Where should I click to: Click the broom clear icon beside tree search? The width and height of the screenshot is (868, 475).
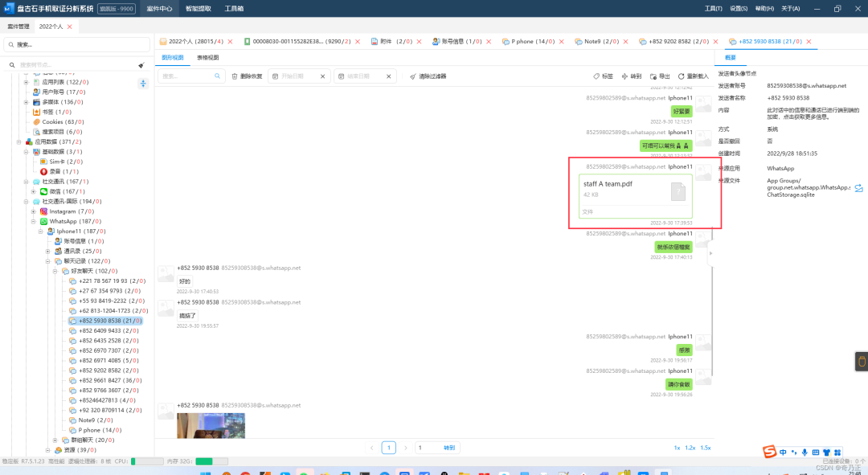[141, 65]
